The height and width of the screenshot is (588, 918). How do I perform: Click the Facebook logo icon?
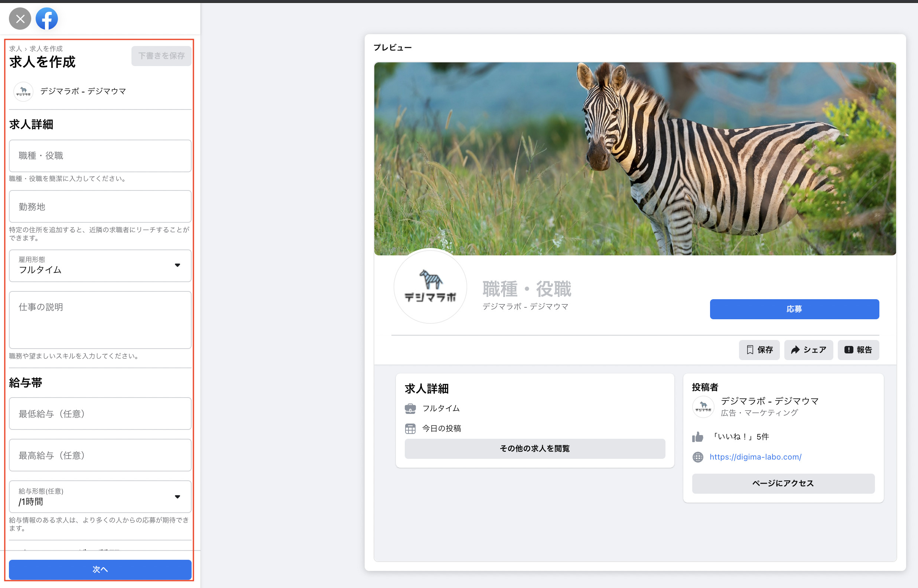pyautogui.click(x=46, y=18)
